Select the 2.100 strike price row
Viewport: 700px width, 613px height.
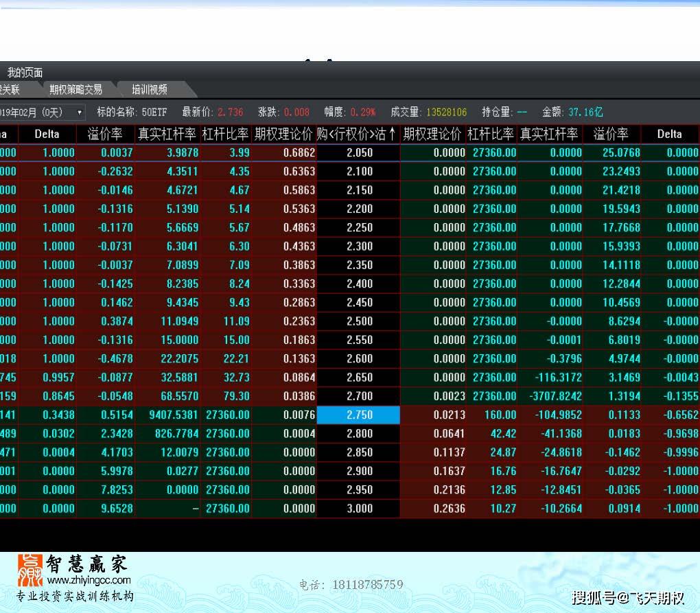[x=358, y=172]
